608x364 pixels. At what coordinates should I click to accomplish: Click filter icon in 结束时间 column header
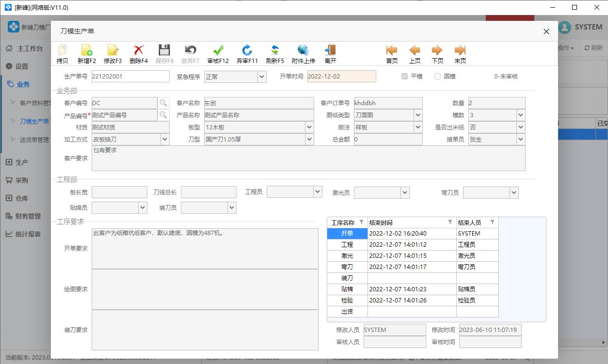point(450,222)
